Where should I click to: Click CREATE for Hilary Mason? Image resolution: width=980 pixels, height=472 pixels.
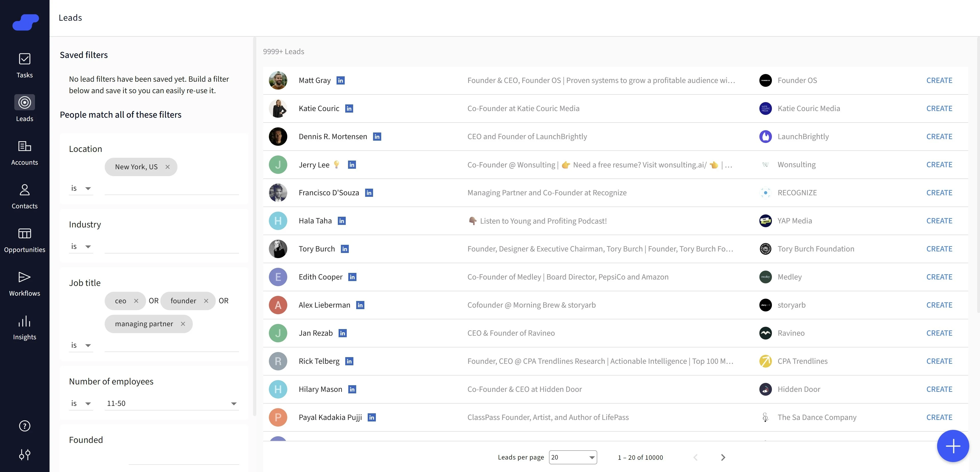coord(939,390)
